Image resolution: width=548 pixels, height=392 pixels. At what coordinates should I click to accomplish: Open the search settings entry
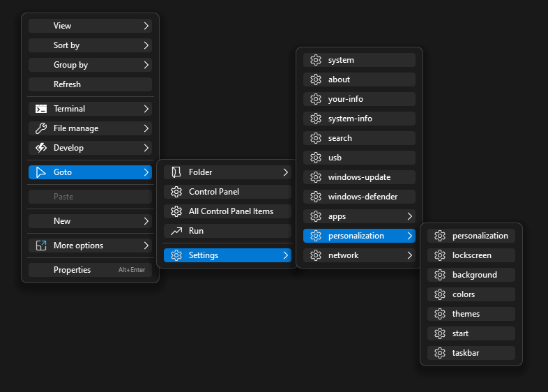(359, 138)
